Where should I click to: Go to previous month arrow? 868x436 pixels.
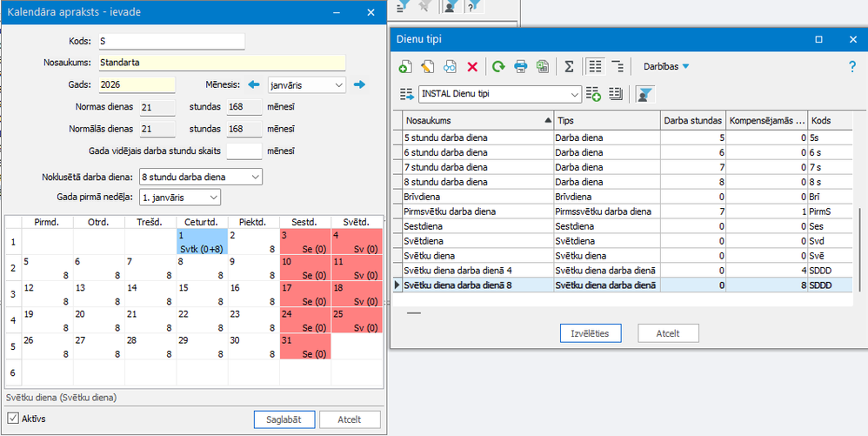click(x=254, y=84)
